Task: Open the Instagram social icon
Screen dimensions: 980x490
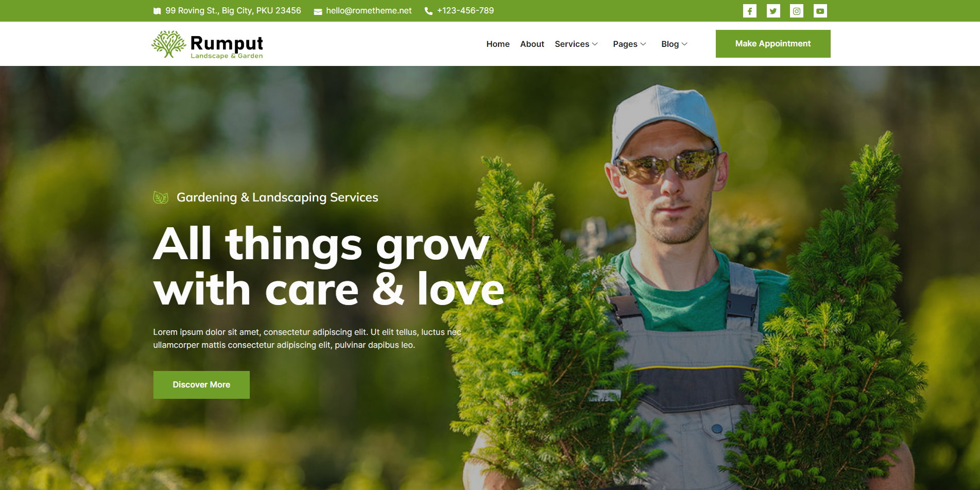Action: (x=797, y=11)
